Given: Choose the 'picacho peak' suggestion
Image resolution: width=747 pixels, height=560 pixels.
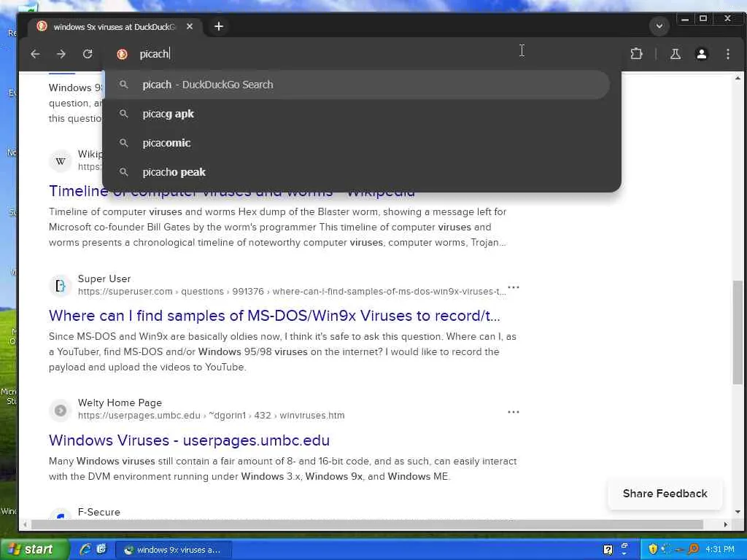Looking at the screenshot, I should click(356, 172).
